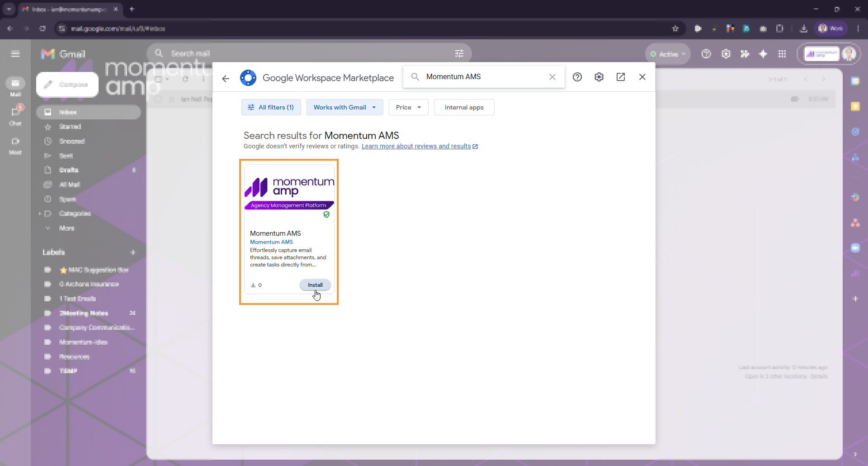Open Gmail settings gear
Screen dimensions: 868x466
726,54
